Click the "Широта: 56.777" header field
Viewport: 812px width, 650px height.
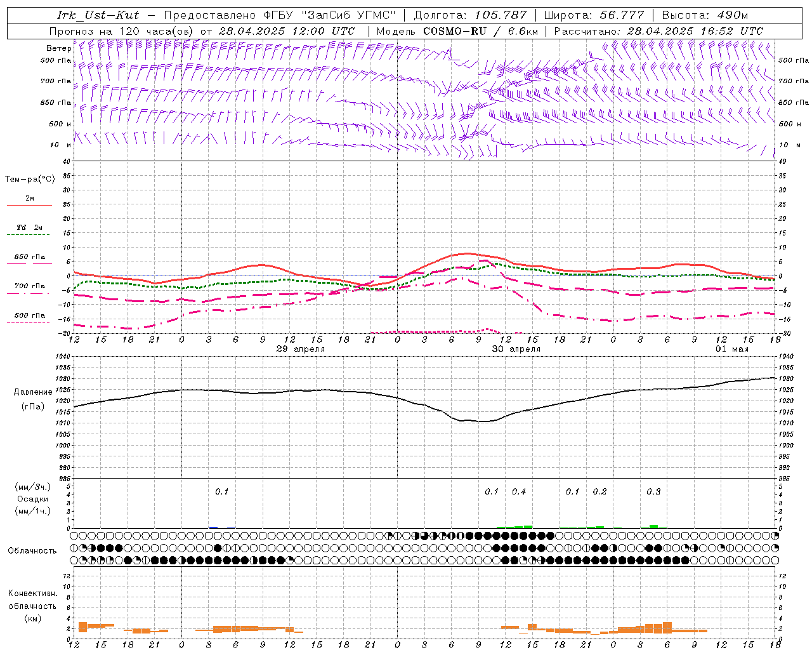tap(594, 15)
